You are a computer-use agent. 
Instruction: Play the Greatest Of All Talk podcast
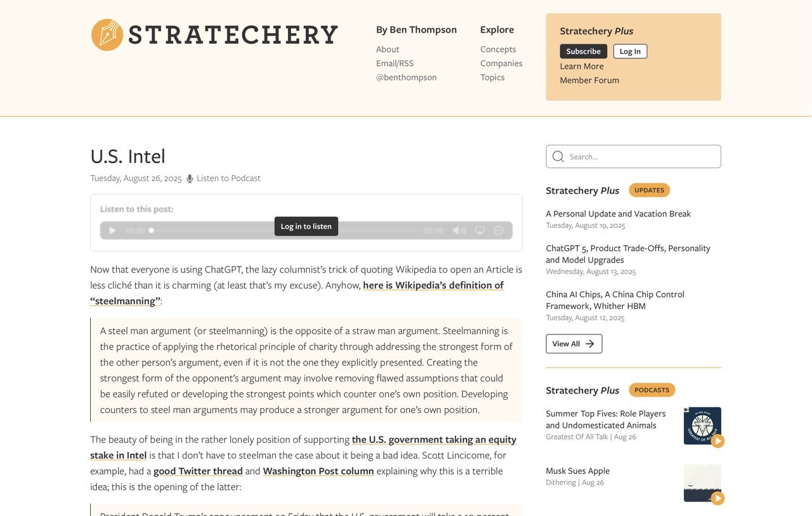point(717,441)
